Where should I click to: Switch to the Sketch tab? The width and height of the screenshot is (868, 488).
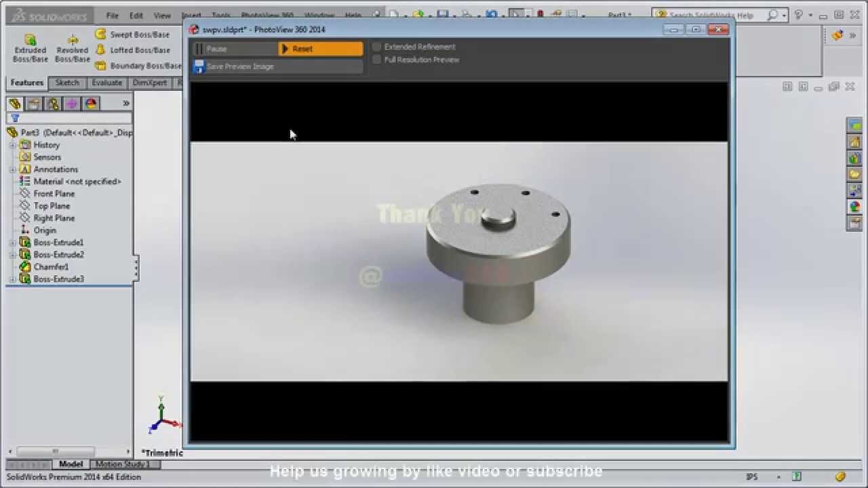[x=67, y=83]
